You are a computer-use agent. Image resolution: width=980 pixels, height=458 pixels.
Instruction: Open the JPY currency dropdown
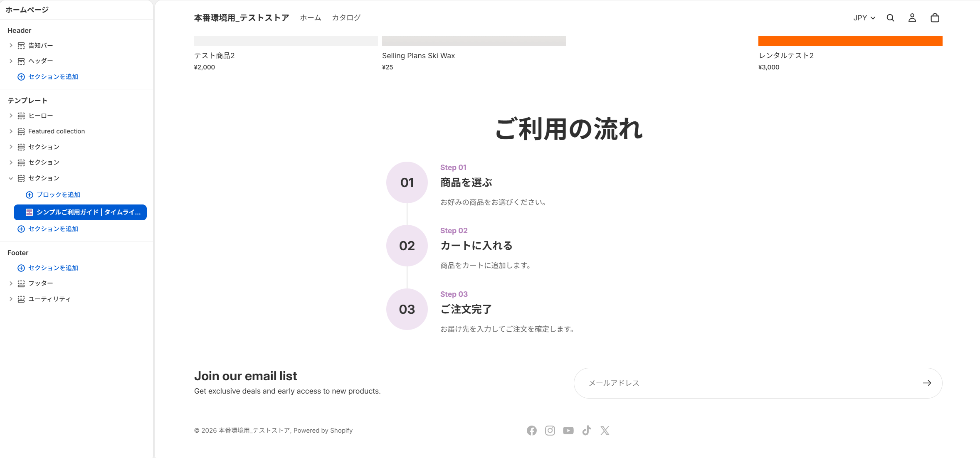tap(863, 18)
